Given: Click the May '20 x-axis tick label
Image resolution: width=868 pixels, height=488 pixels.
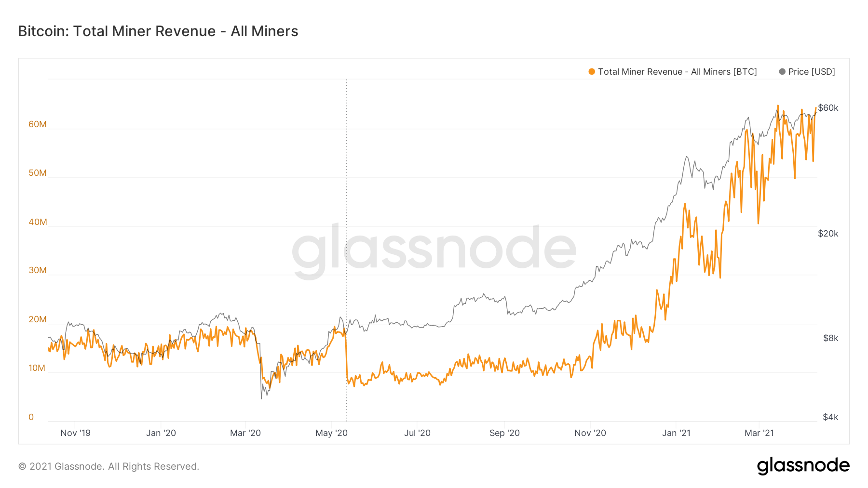Looking at the screenshot, I should [x=331, y=433].
